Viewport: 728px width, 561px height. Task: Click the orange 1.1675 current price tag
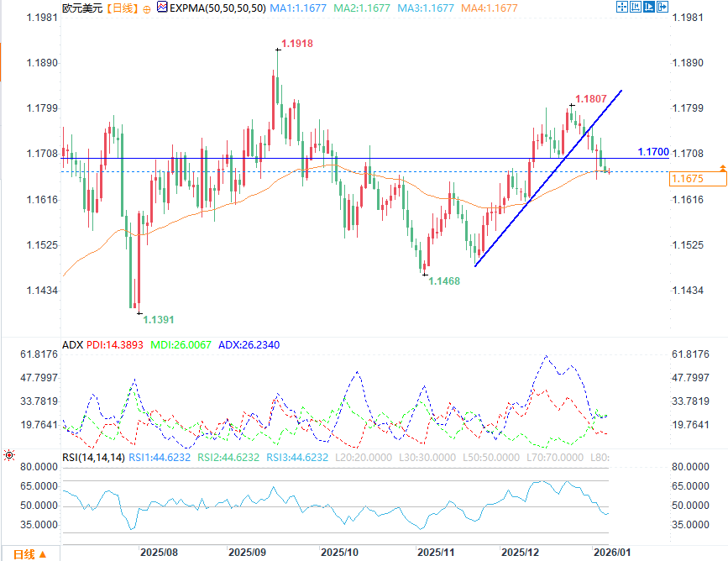698,179
